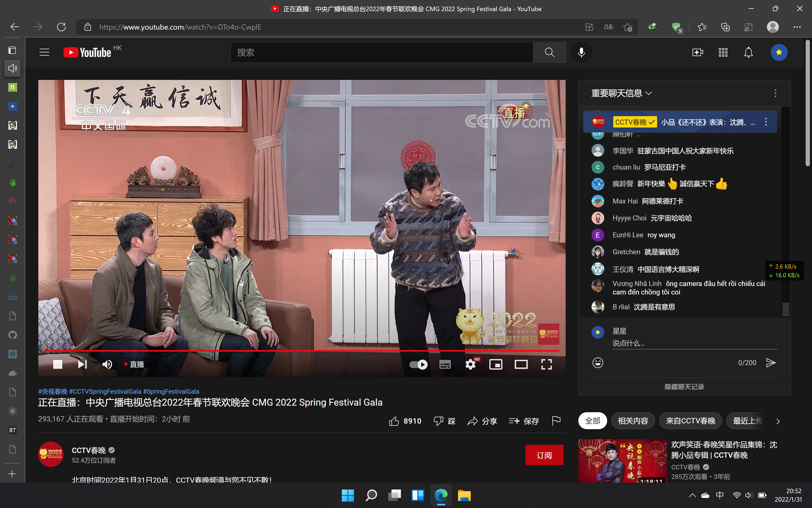The height and width of the screenshot is (508, 812).
Task: Open the chat emoji picker
Action: pos(598,362)
